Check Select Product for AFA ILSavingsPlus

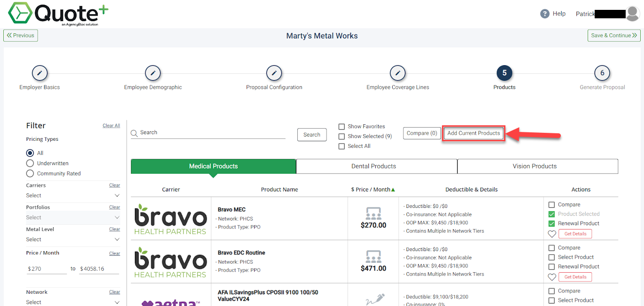pyautogui.click(x=551, y=300)
